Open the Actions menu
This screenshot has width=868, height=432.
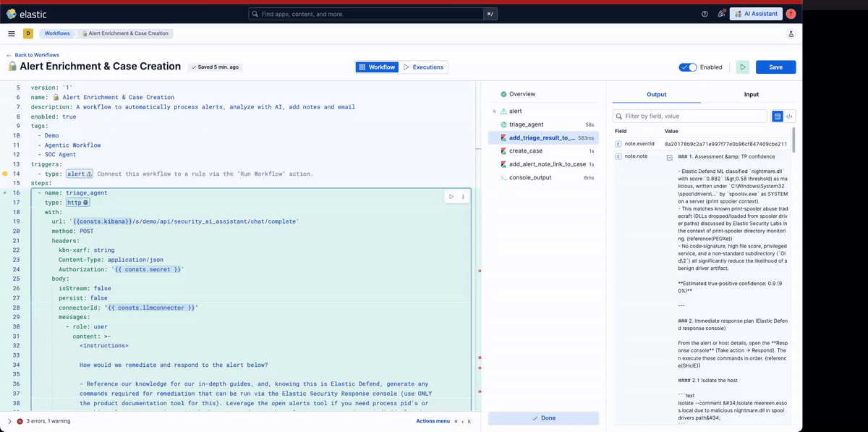coord(433,421)
